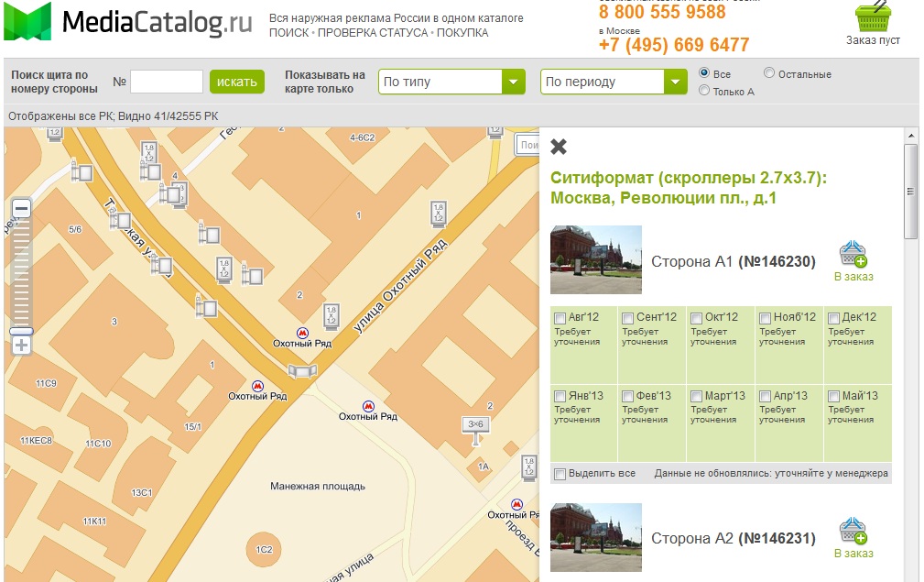Check the Сент'12 month checkbox

tap(628, 318)
